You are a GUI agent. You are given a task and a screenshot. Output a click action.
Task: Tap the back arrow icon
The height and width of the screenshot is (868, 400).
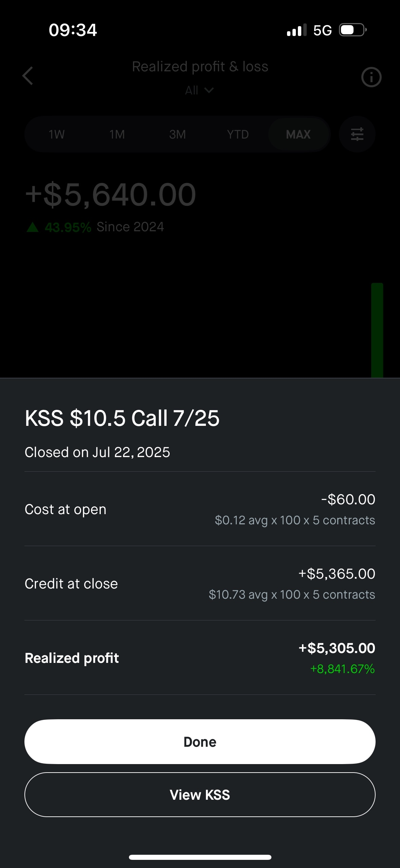[x=28, y=76]
